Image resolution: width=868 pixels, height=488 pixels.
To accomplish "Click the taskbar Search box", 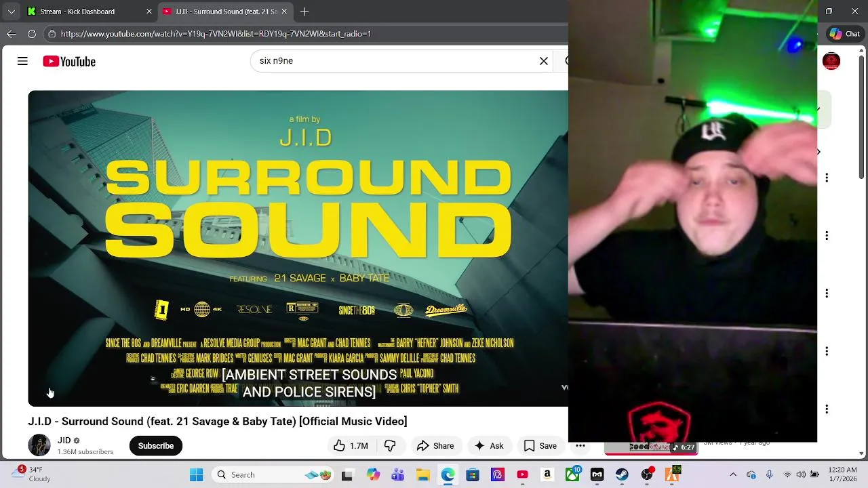I will (x=272, y=474).
